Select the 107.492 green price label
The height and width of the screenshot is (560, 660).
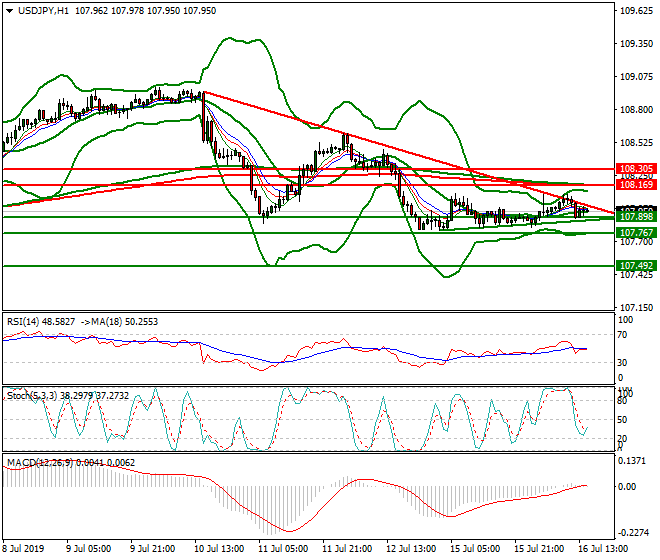636,266
